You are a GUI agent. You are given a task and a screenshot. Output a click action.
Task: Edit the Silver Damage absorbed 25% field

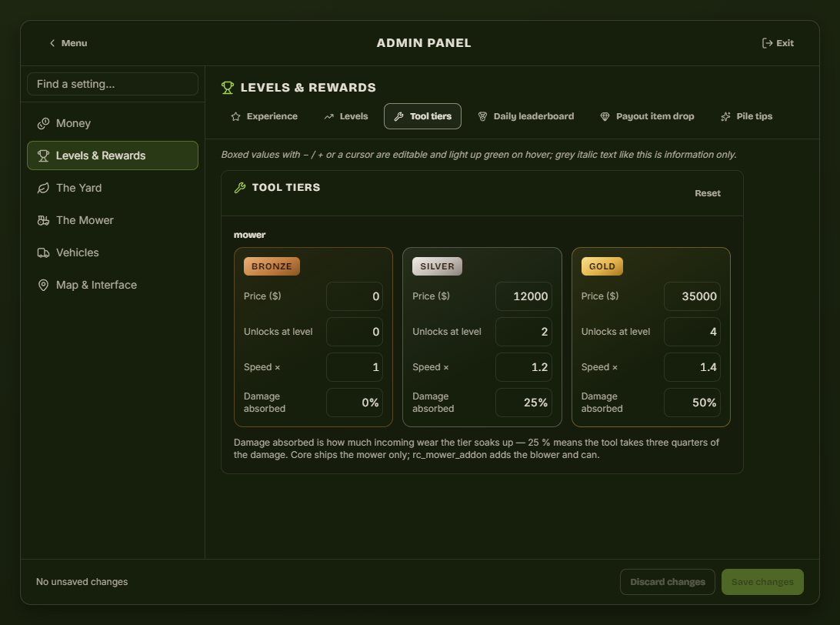click(x=524, y=403)
